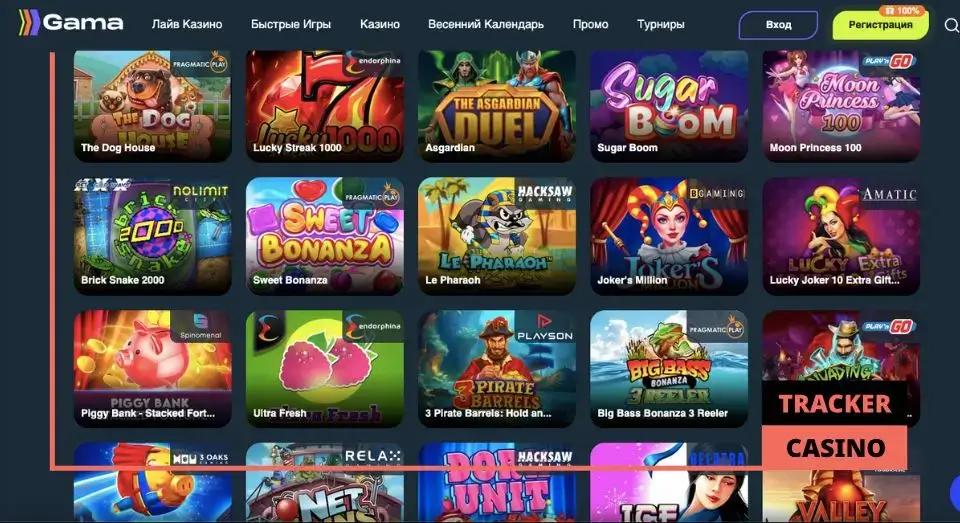Click the Hacksaw badge on Le Pharaoh
960x523 pixels.
544,193
